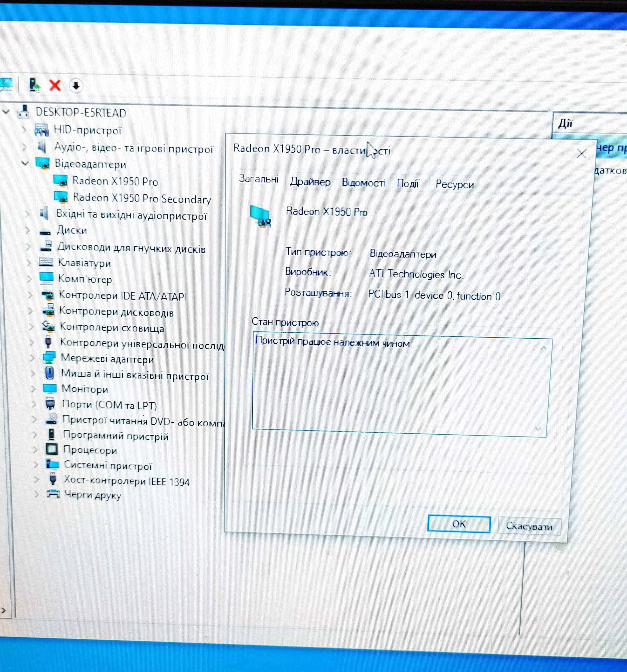
Task: Expand the Контролери дисководів node
Action: coord(30,311)
